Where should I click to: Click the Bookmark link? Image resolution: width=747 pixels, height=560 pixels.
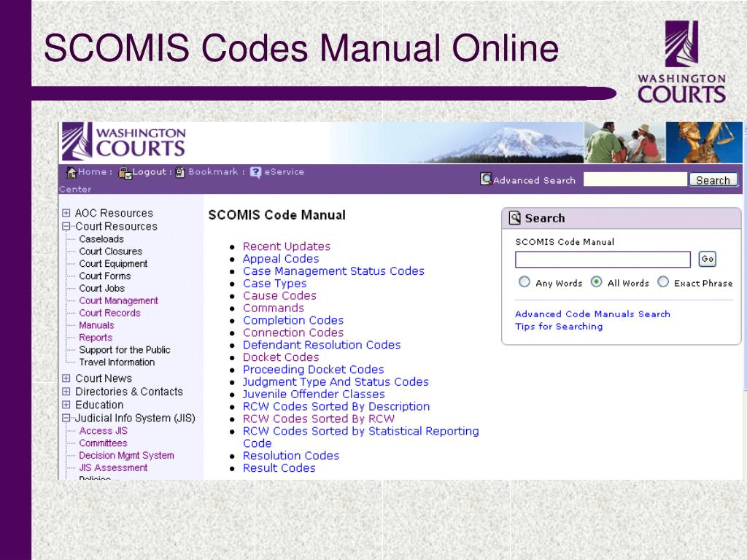[213, 172]
